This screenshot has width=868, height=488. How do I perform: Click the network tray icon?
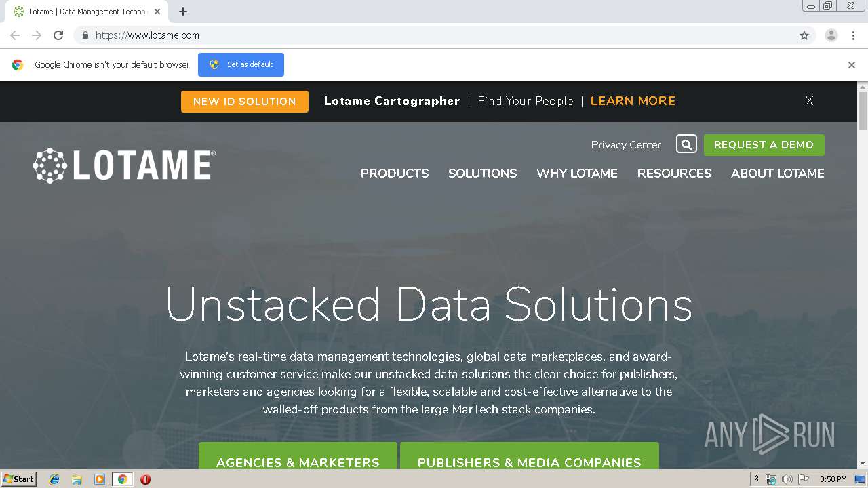tap(771, 479)
